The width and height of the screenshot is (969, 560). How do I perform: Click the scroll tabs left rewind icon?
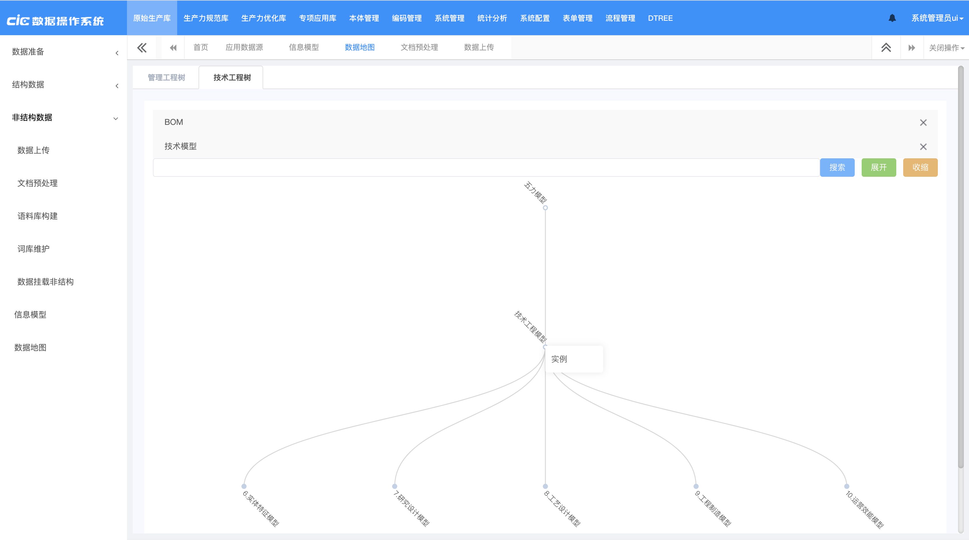173,48
